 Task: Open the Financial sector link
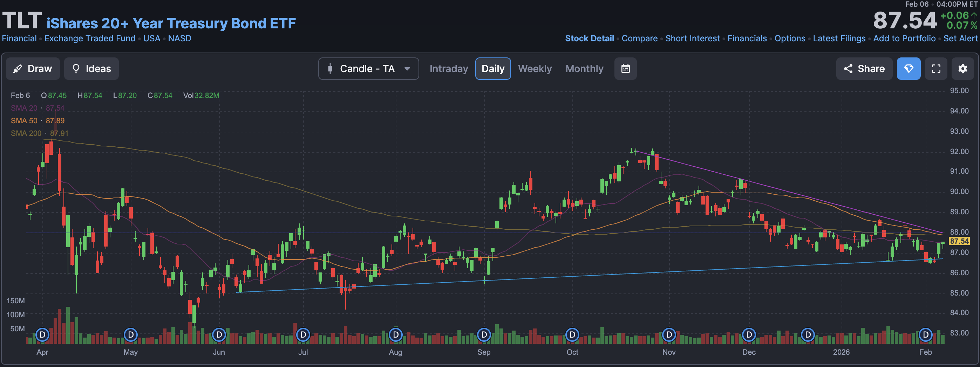tap(19, 39)
